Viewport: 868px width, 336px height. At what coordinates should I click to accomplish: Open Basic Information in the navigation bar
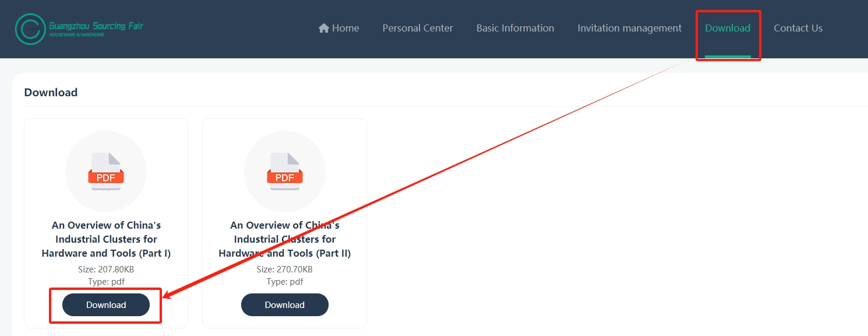tap(515, 28)
